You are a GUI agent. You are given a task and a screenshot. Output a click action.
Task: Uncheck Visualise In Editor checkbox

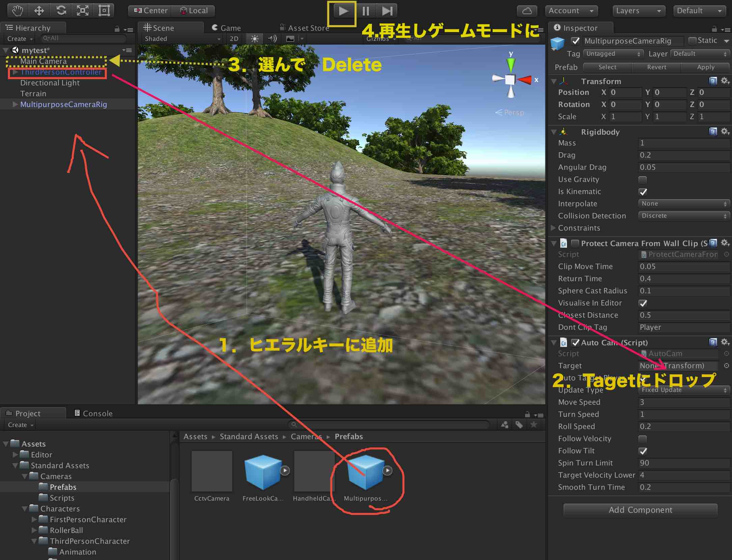(x=643, y=303)
